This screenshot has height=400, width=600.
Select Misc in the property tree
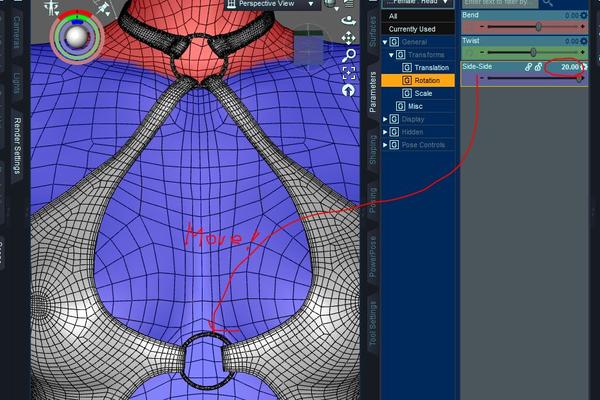coord(415,106)
